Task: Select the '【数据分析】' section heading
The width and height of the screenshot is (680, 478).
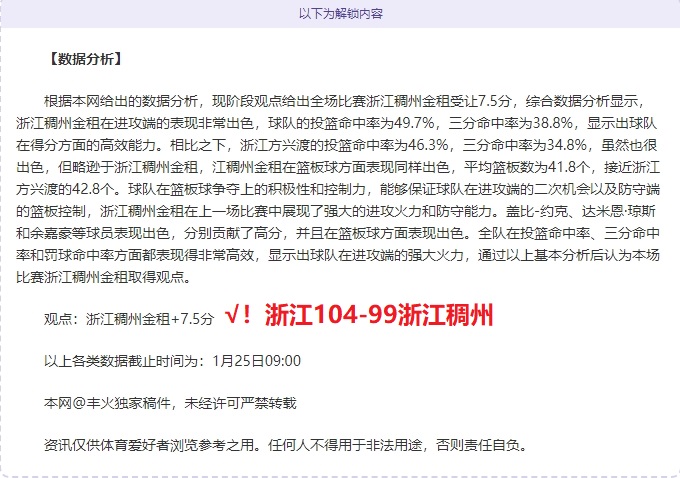Action: click(x=85, y=59)
